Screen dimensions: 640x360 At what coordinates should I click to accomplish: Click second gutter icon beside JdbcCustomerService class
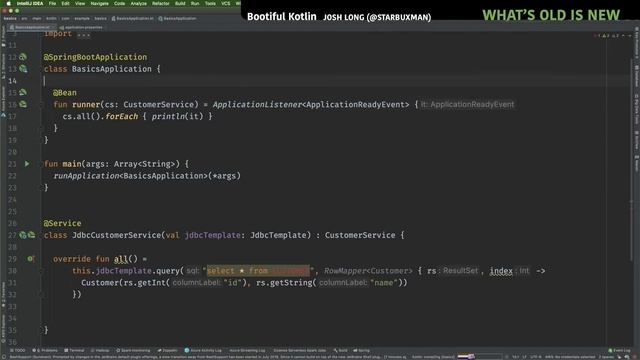tap(31, 235)
